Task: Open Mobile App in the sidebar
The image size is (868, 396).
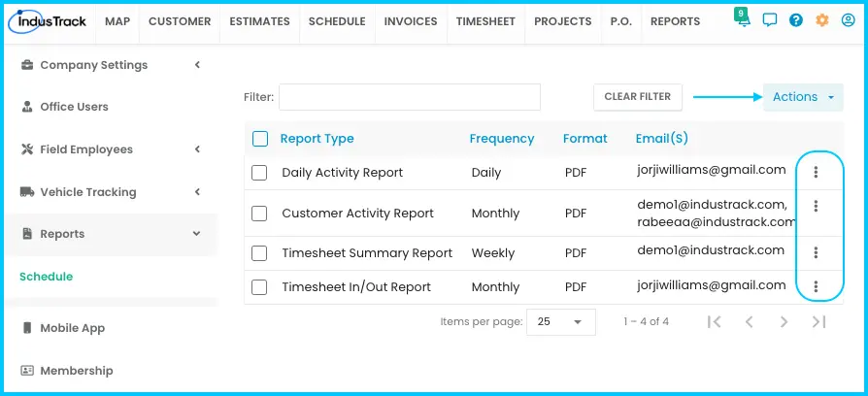Action: tap(73, 328)
